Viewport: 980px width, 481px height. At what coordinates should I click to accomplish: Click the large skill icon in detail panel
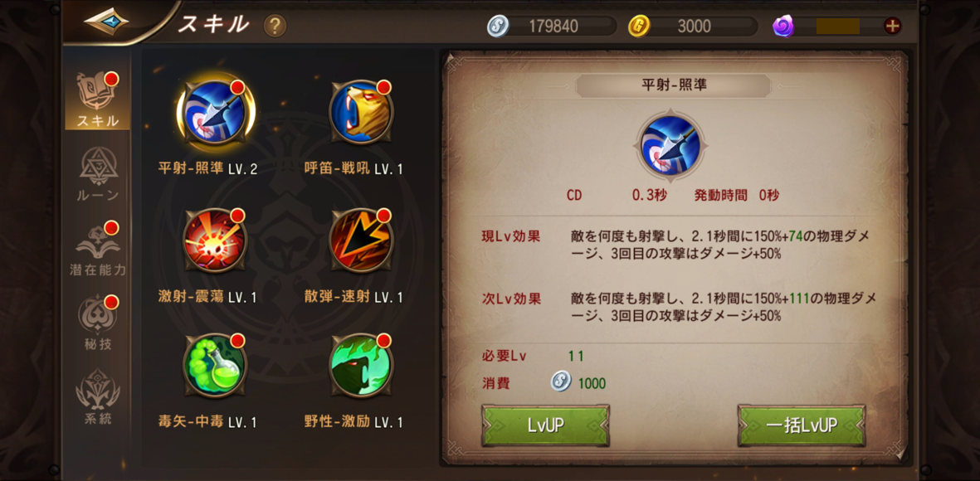[670, 144]
